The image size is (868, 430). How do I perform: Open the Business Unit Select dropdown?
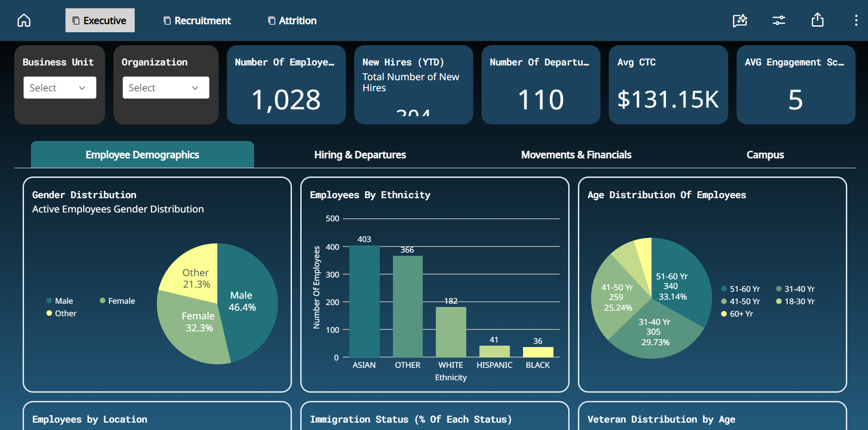point(60,88)
